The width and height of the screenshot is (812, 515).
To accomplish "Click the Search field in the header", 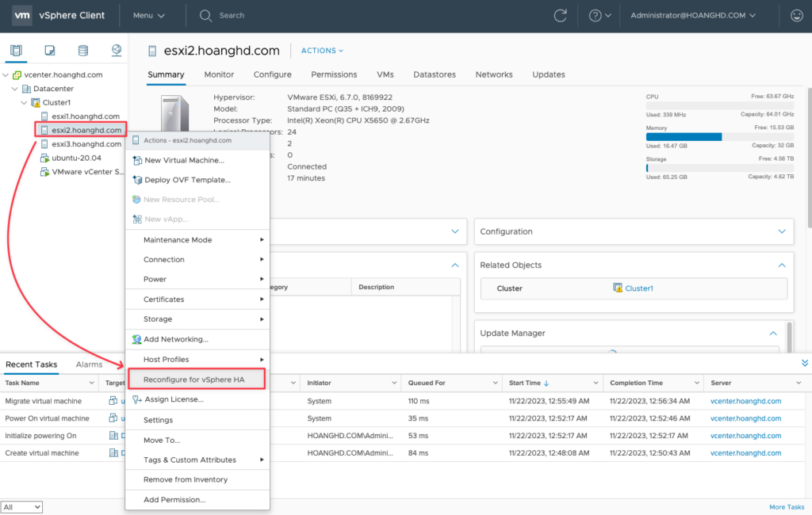I will coord(232,16).
